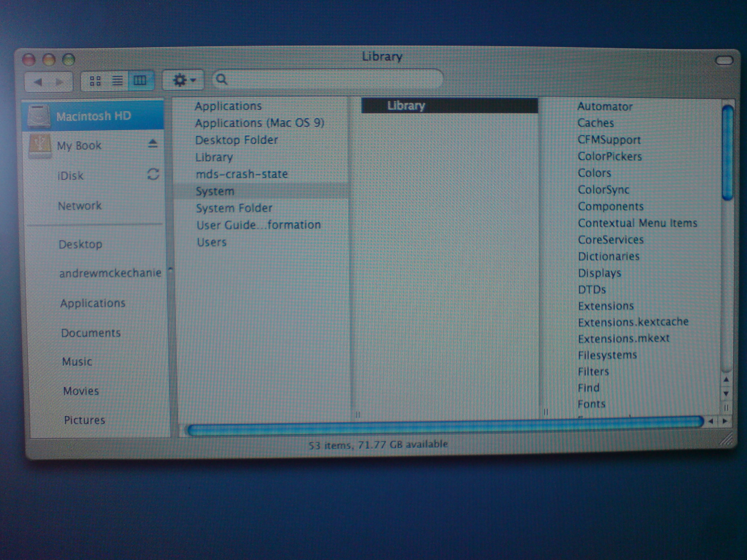747x560 pixels.
Task: Click the Back navigation arrow
Action: tap(38, 82)
